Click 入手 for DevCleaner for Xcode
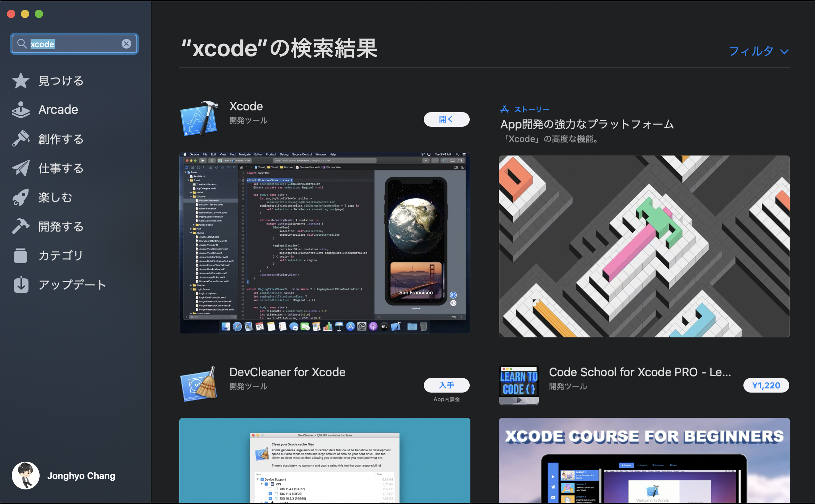The image size is (815, 504). 446,385
